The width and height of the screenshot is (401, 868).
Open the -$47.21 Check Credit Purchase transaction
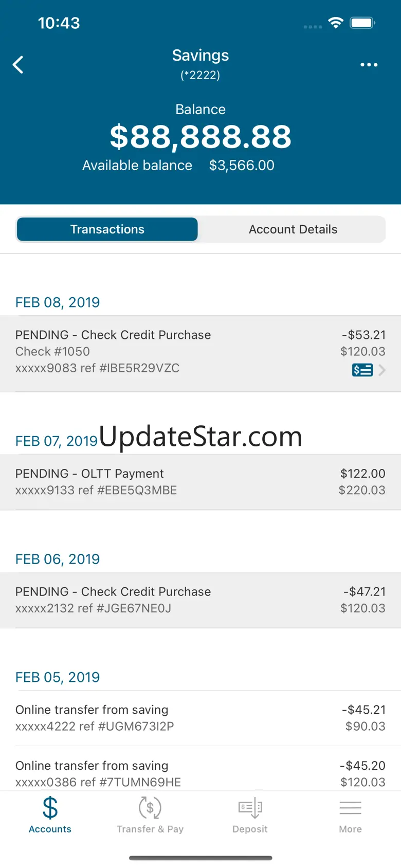(200, 600)
